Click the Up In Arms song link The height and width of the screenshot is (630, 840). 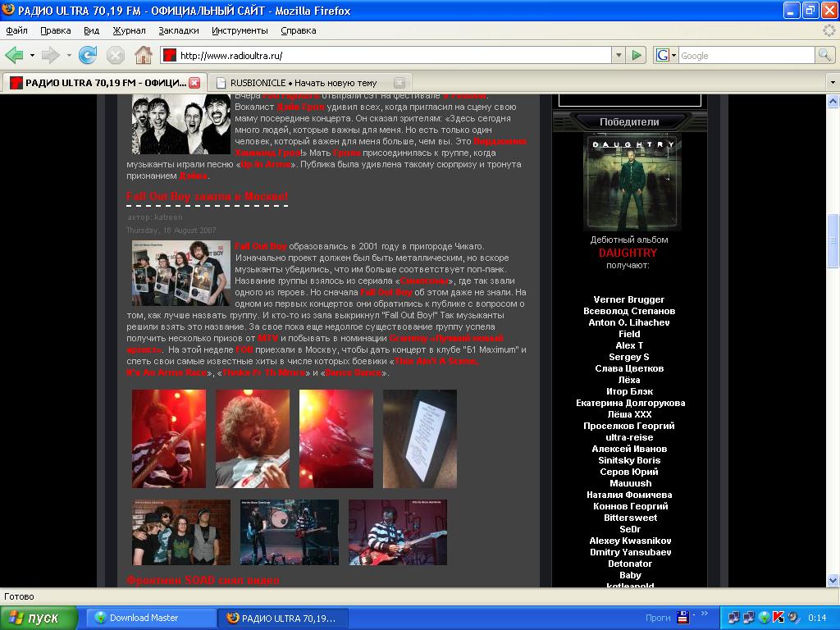[266, 164]
